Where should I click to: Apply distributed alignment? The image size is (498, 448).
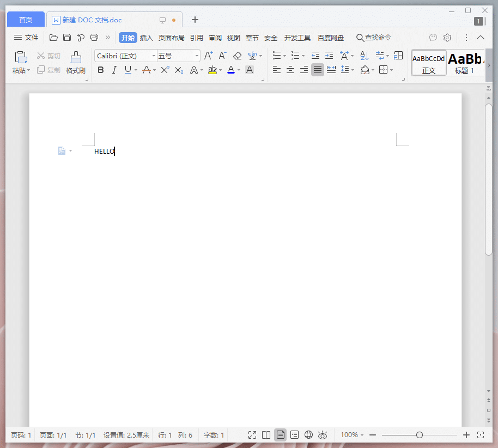coord(331,70)
